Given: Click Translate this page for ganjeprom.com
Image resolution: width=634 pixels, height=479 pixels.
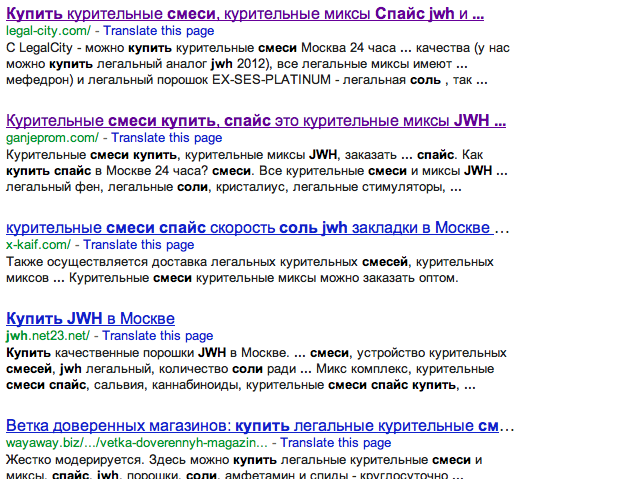Looking at the screenshot, I should pyautogui.click(x=167, y=138).
